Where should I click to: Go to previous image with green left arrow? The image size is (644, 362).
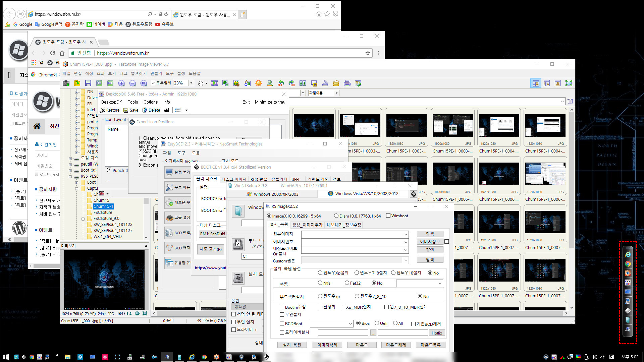tap(99, 83)
